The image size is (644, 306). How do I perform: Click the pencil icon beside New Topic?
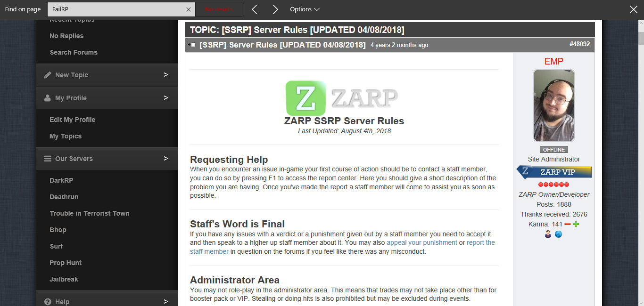48,75
